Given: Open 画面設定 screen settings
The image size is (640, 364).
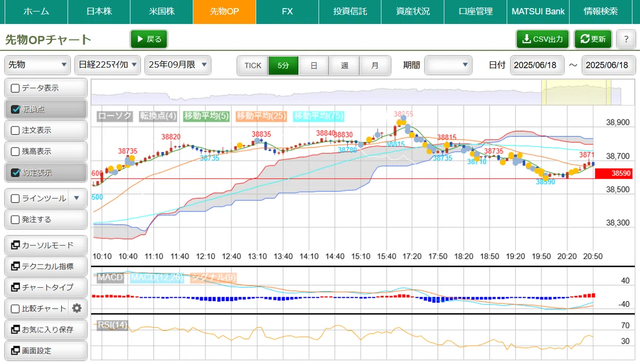Looking at the screenshot, I should tap(46, 351).
